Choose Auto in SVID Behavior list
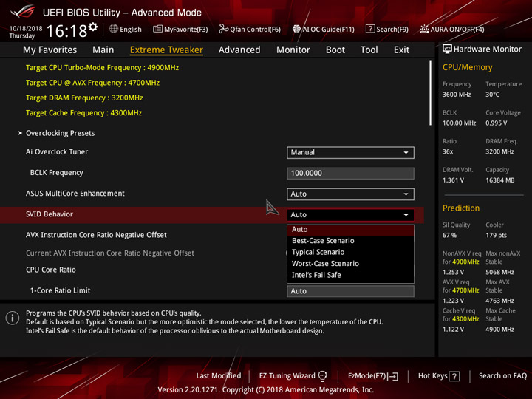532x399 pixels. tap(350, 230)
